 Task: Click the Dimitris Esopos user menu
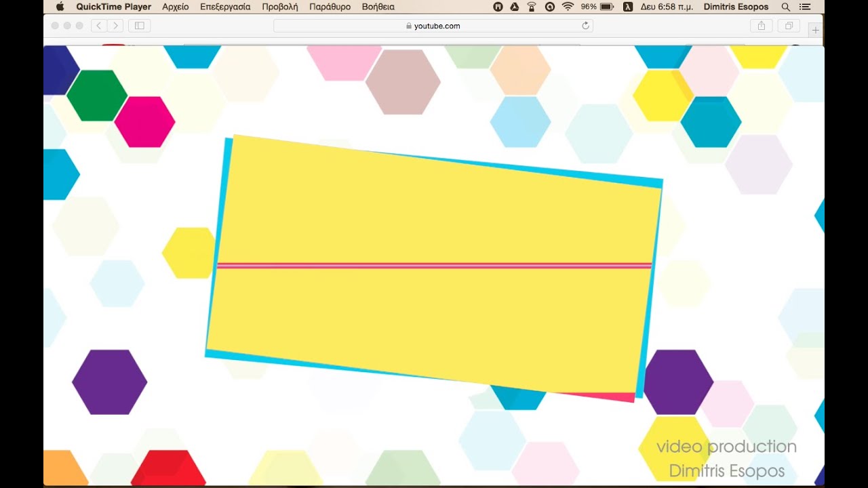coord(736,7)
